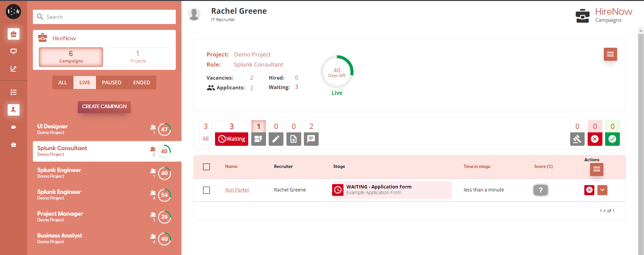Click the video camera sidebar icon
Screen dimensions: 644x255
[x=13, y=127]
